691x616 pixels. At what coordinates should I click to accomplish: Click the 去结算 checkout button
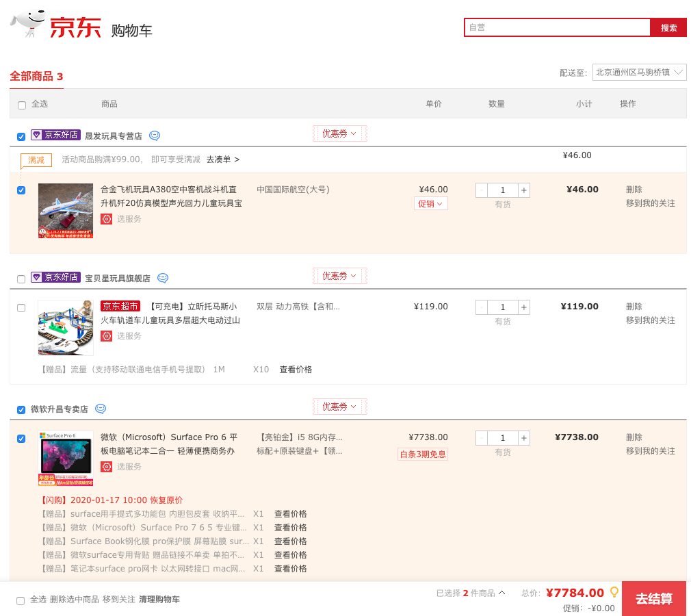point(653,599)
